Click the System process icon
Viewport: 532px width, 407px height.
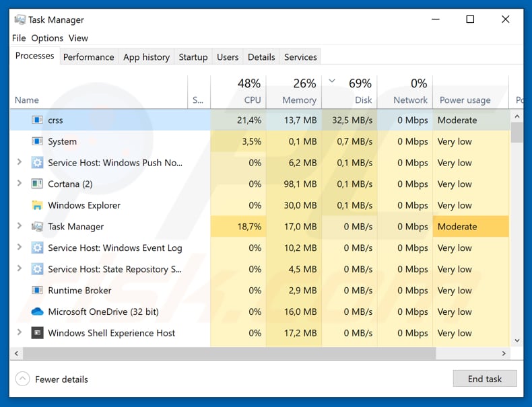[37, 141]
